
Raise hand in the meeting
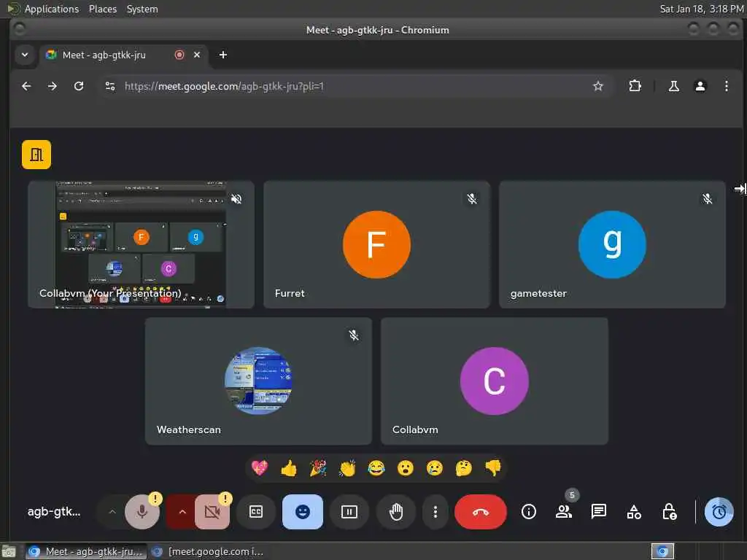396,512
